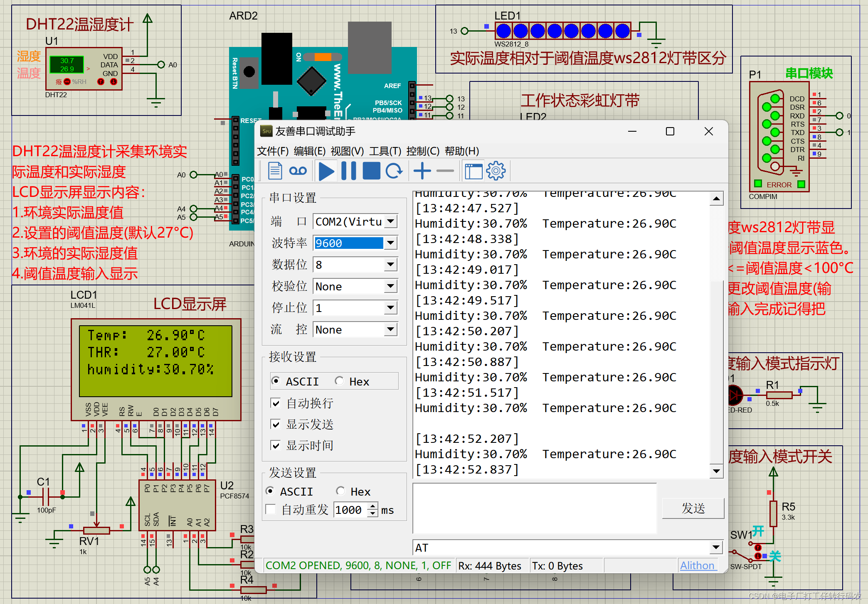Enable 自动重发 auto resend checkbox
The image size is (868, 604).
[271, 509]
